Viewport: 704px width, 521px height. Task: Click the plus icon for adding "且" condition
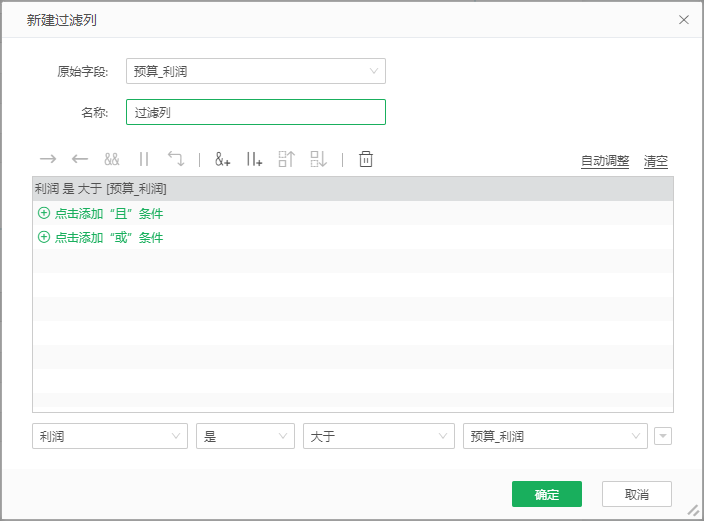[44, 213]
